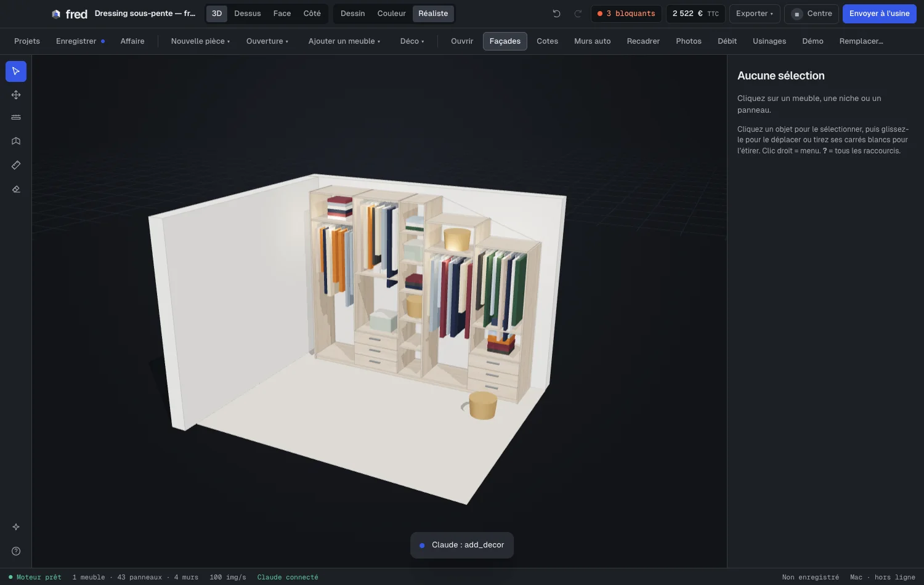924x585 pixels.
Task: Open the Photos toolbar item
Action: (x=689, y=41)
